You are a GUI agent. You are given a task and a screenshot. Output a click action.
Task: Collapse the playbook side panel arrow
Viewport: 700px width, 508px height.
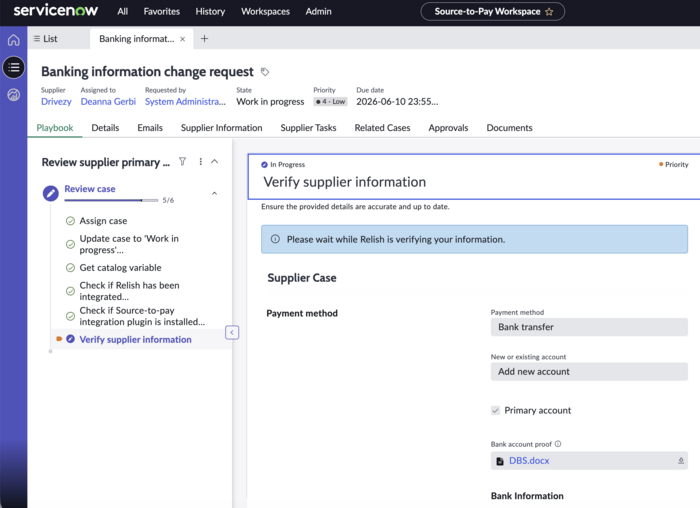point(232,333)
